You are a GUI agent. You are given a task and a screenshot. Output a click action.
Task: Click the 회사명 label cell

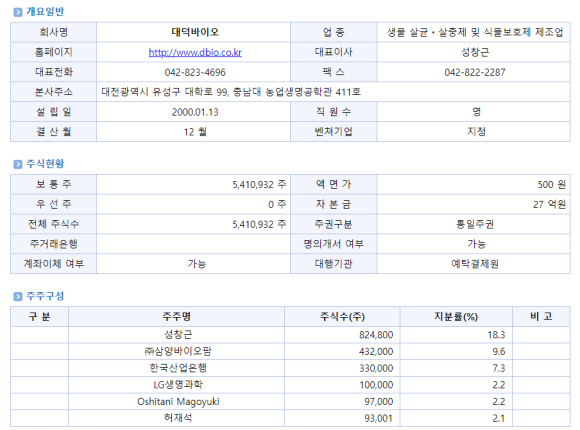pyautogui.click(x=54, y=32)
